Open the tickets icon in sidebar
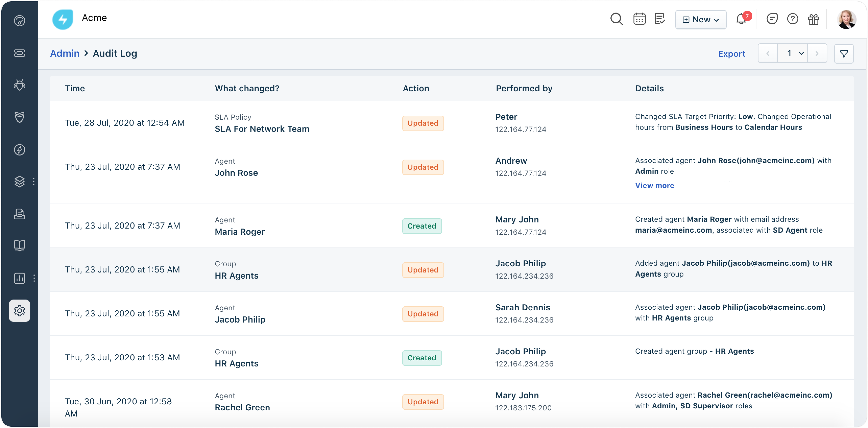 pos(20,53)
